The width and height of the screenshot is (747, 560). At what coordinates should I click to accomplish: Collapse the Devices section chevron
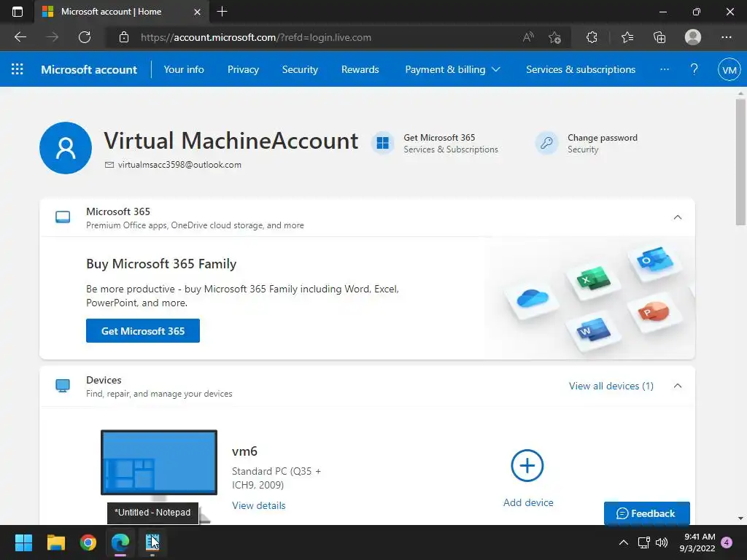click(678, 386)
